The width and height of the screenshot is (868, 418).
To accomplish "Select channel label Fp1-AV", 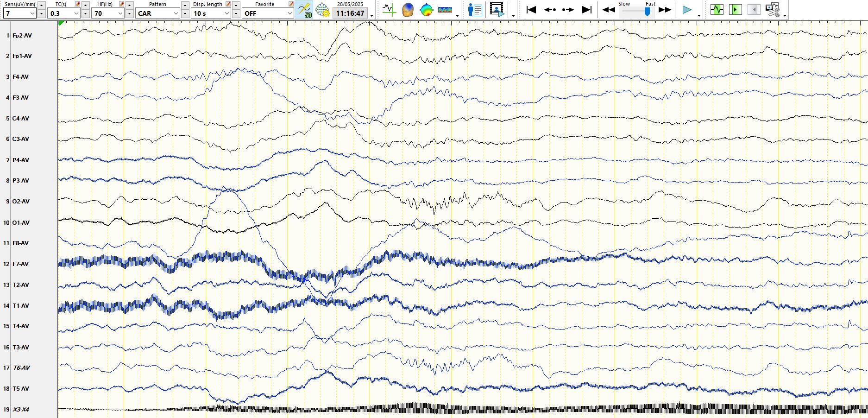I will [x=22, y=56].
